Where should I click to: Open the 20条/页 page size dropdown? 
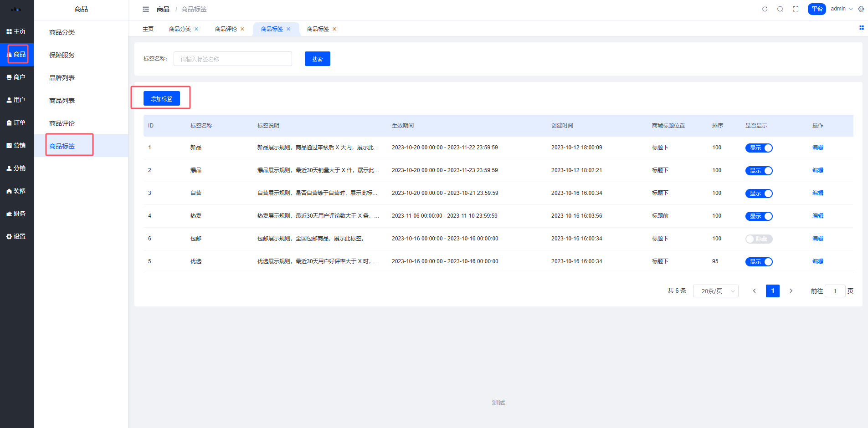point(715,291)
